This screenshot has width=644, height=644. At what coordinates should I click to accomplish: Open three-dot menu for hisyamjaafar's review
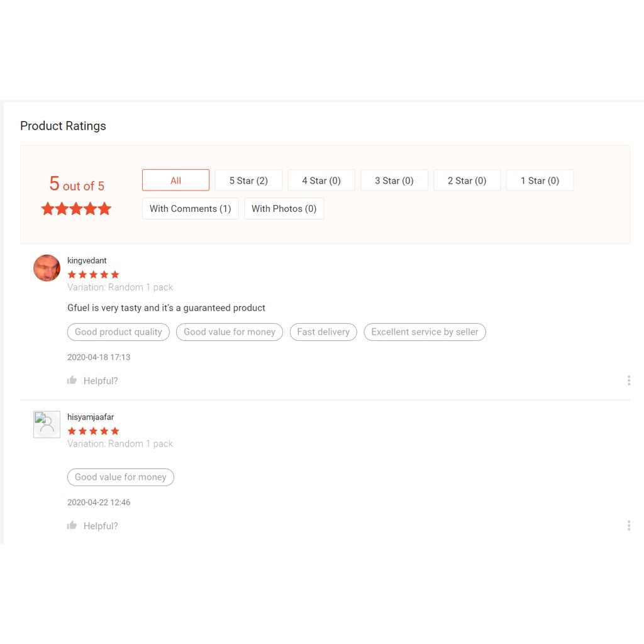click(628, 526)
